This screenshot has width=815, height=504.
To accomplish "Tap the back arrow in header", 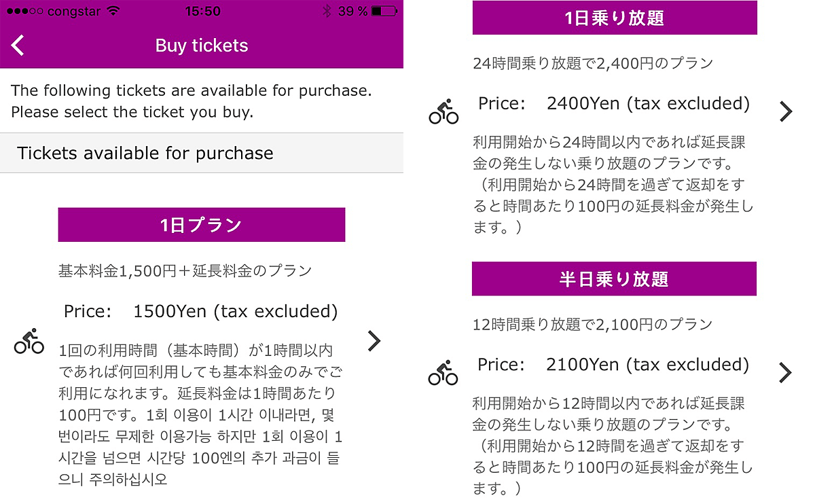I will pos(18,46).
